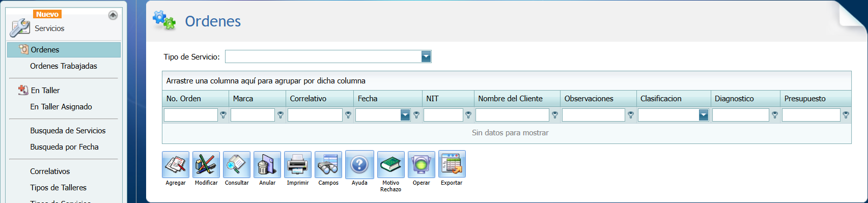Image resolution: width=868 pixels, height=203 pixels.
Task: Click filter icon for Diagnostico column
Action: tap(775, 115)
